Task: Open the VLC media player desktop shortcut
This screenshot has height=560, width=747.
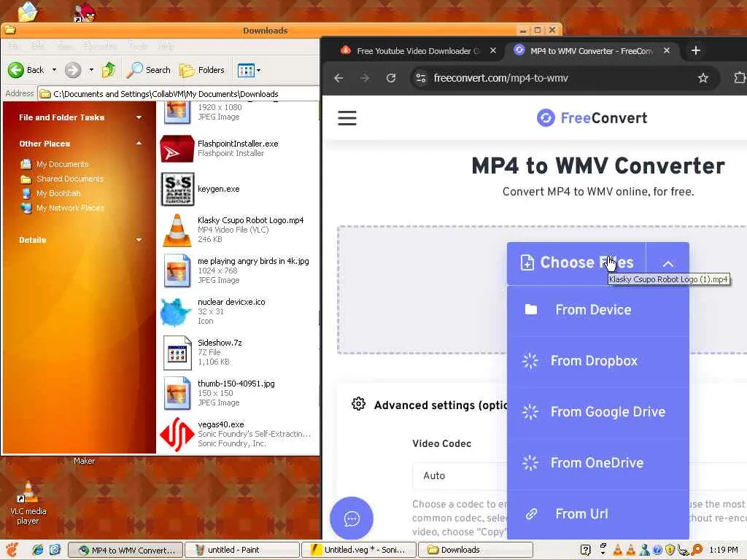Action: [28, 502]
